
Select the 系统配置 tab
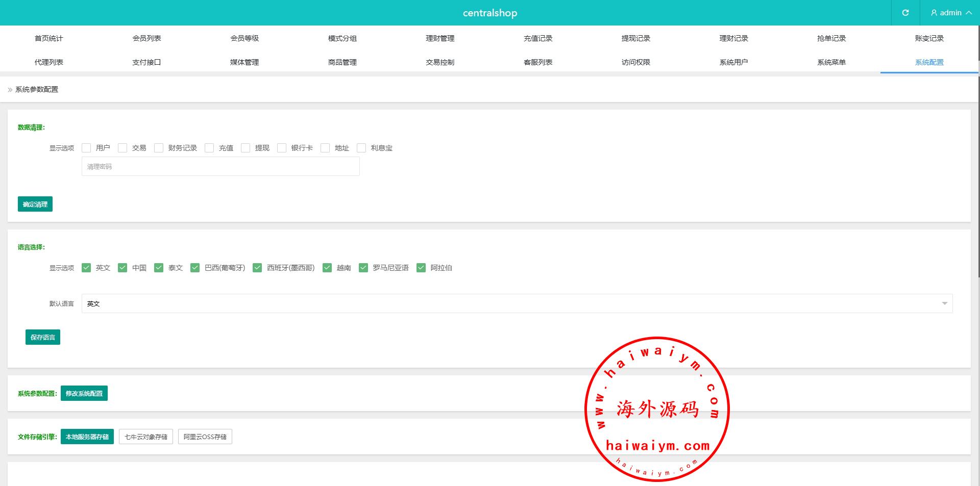click(x=929, y=62)
